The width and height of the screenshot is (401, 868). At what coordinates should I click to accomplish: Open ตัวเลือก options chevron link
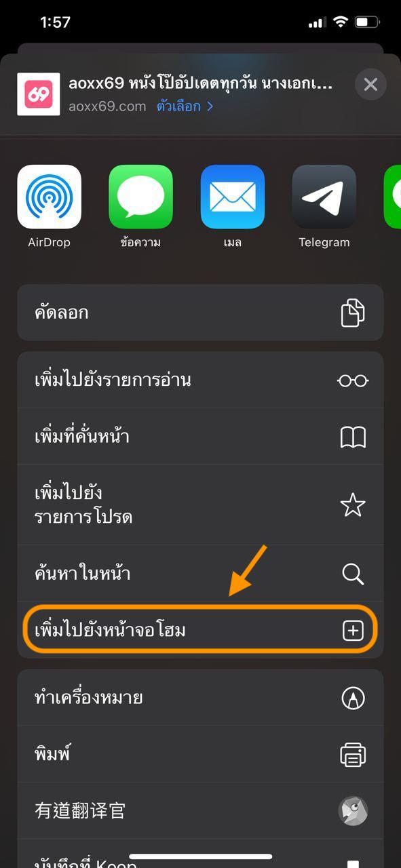[185, 106]
